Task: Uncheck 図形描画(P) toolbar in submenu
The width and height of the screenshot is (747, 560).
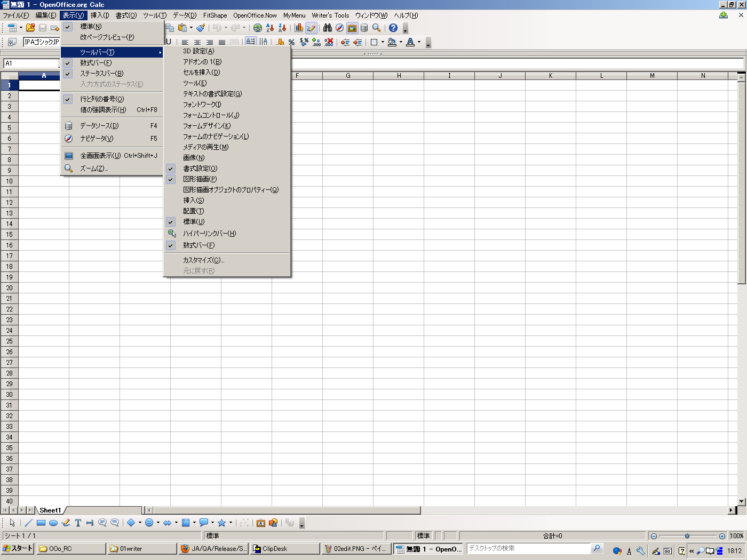Action: (x=227, y=179)
